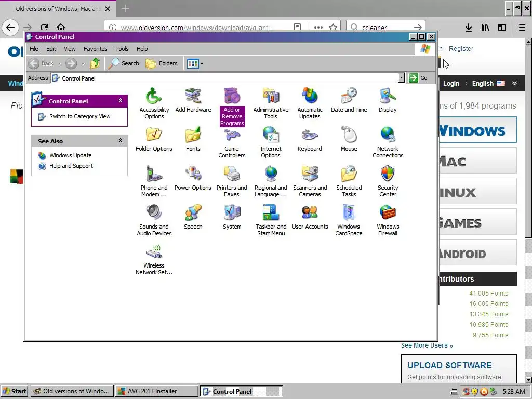Open Taskbar and Start Menu icon
The width and height of the screenshot is (532, 399).
(271, 220)
